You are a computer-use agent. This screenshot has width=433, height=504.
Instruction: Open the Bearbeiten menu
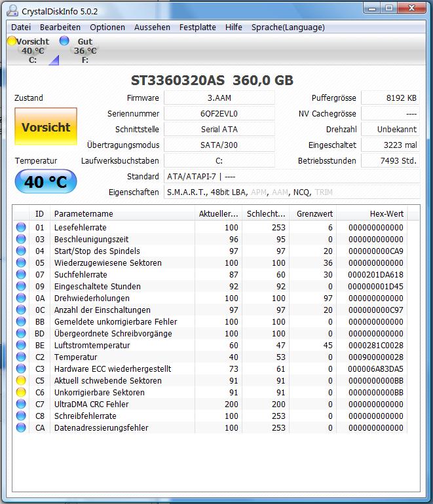pyautogui.click(x=60, y=27)
